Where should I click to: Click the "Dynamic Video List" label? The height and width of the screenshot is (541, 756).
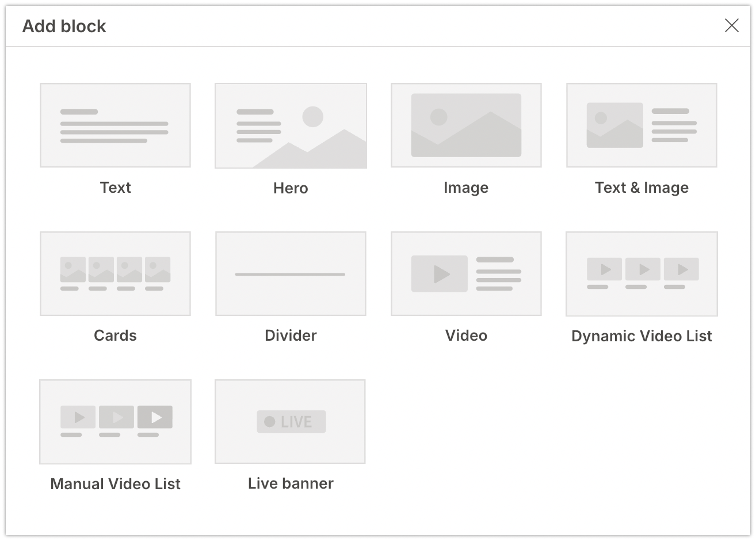[x=642, y=336]
